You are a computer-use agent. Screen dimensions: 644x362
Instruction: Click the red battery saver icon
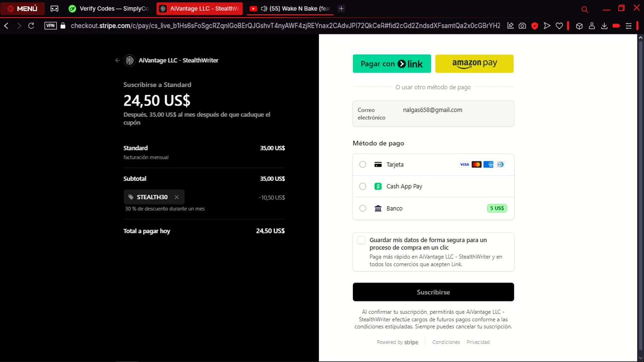[x=617, y=26]
